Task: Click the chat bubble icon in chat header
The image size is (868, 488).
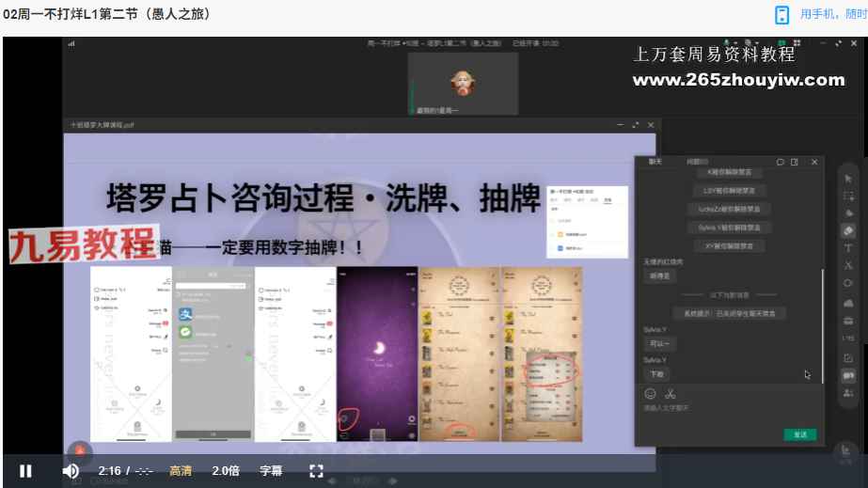Action: [x=780, y=162]
